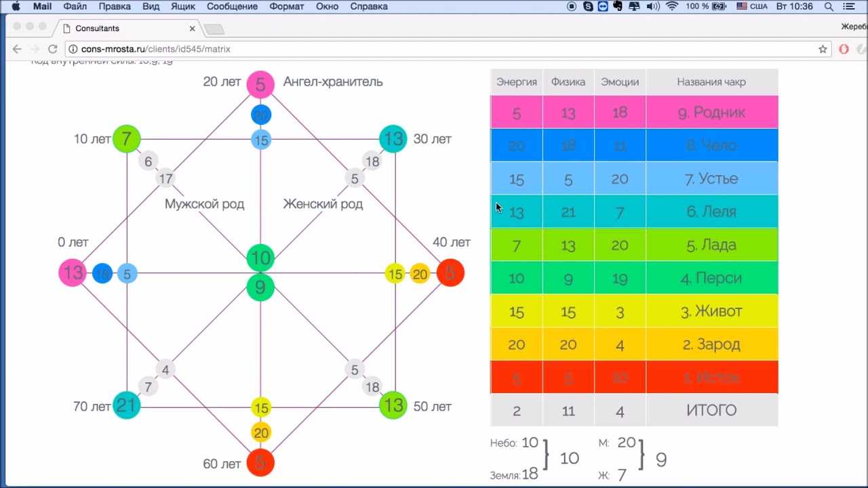This screenshot has width=868, height=488.
Task: Click the gray circle 4 in the matrix
Action: point(166,369)
